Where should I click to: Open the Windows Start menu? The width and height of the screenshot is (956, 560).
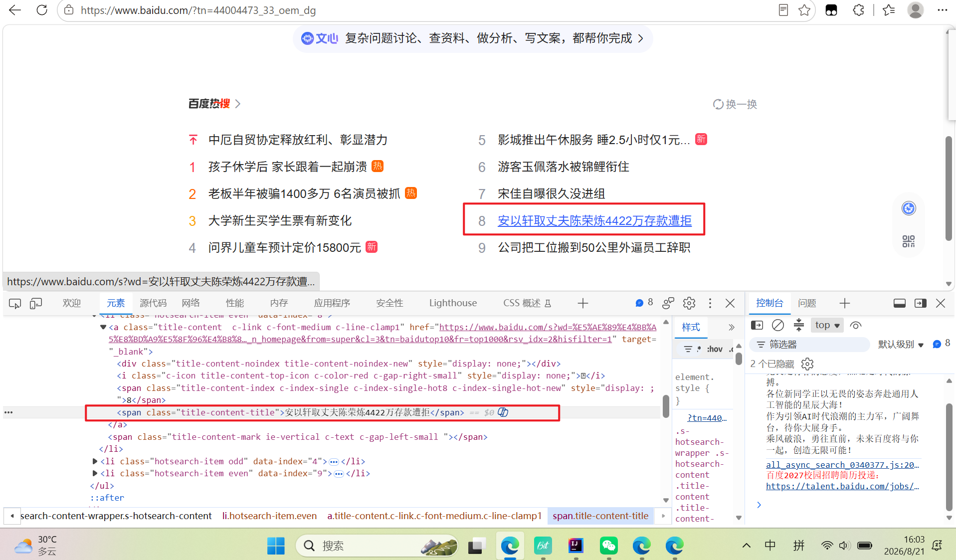pyautogui.click(x=276, y=546)
